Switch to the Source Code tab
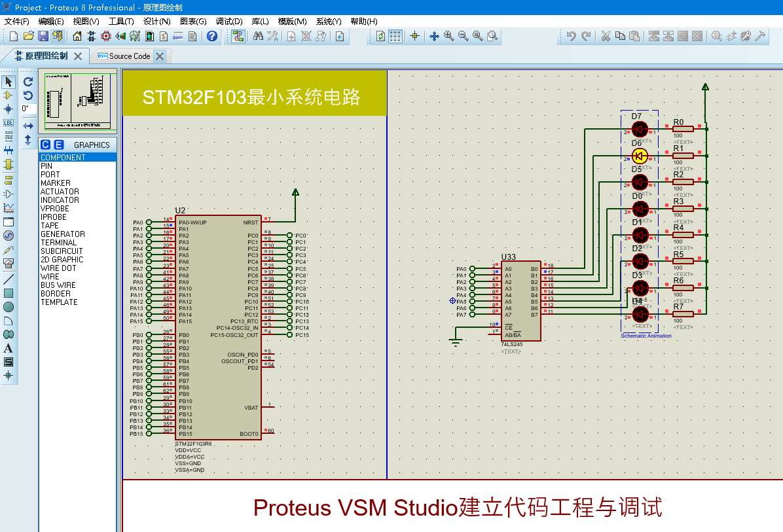The width and height of the screenshot is (783, 532). coord(131,56)
